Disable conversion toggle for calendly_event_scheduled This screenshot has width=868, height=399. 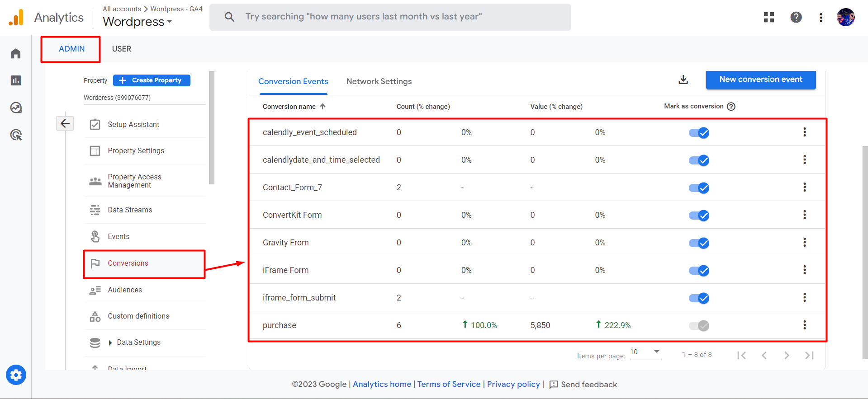tap(699, 133)
